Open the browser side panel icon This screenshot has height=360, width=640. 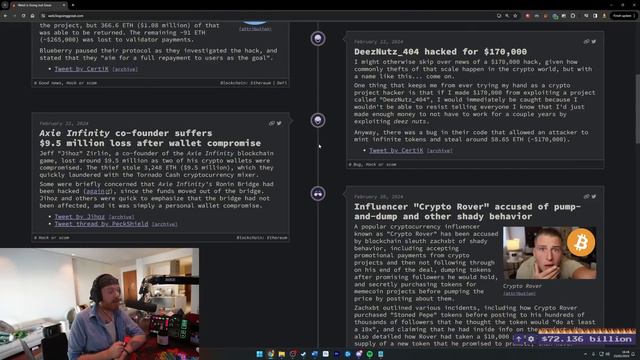click(595, 16)
